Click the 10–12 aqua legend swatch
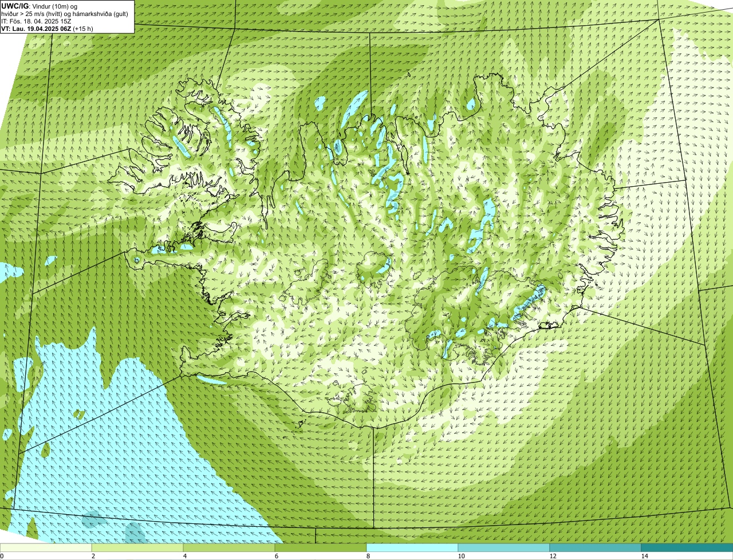The width and height of the screenshot is (733, 560). click(x=504, y=547)
